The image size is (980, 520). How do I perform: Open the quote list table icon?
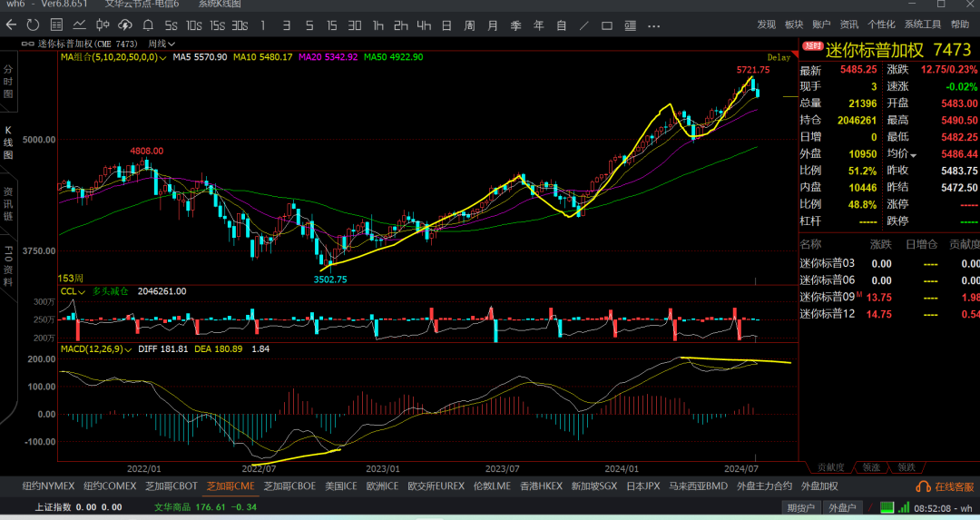(x=56, y=25)
